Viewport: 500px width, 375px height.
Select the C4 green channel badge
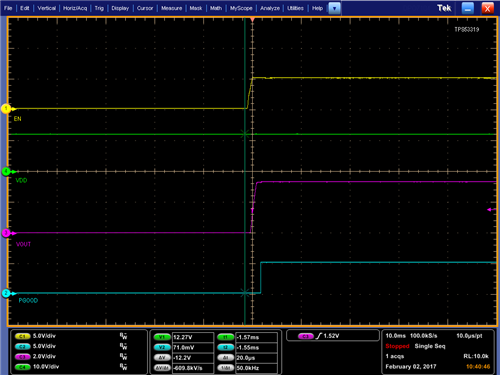click(23, 367)
